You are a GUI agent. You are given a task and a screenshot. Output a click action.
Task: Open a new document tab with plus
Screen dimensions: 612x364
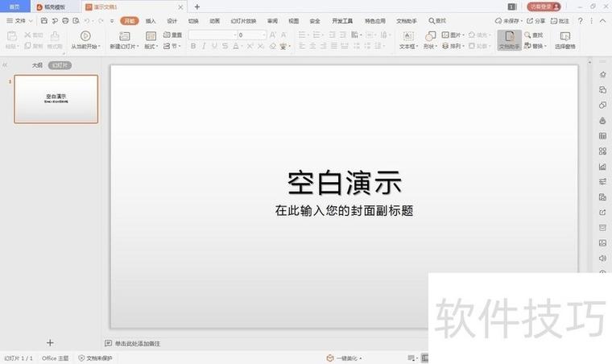point(197,6)
